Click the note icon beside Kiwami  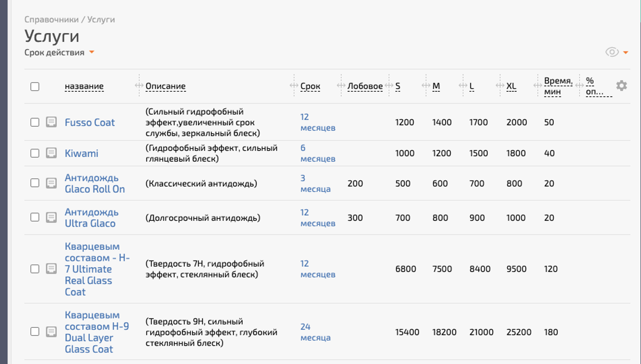51,153
